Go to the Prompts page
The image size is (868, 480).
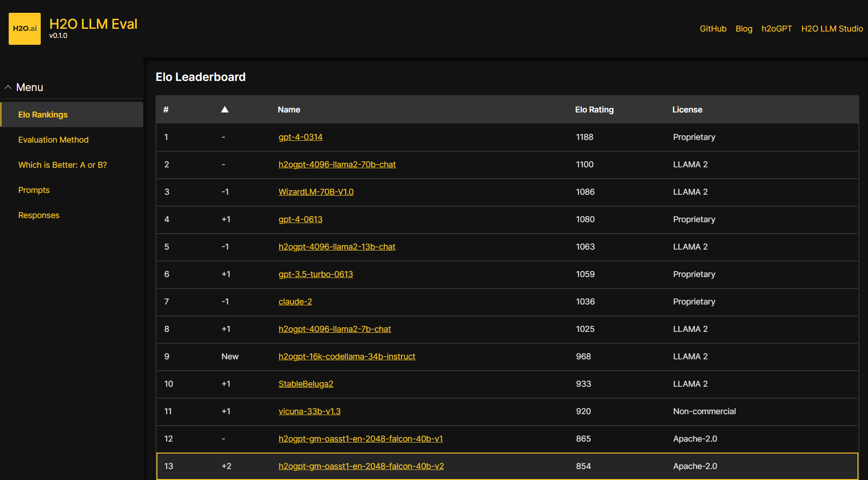(x=34, y=190)
